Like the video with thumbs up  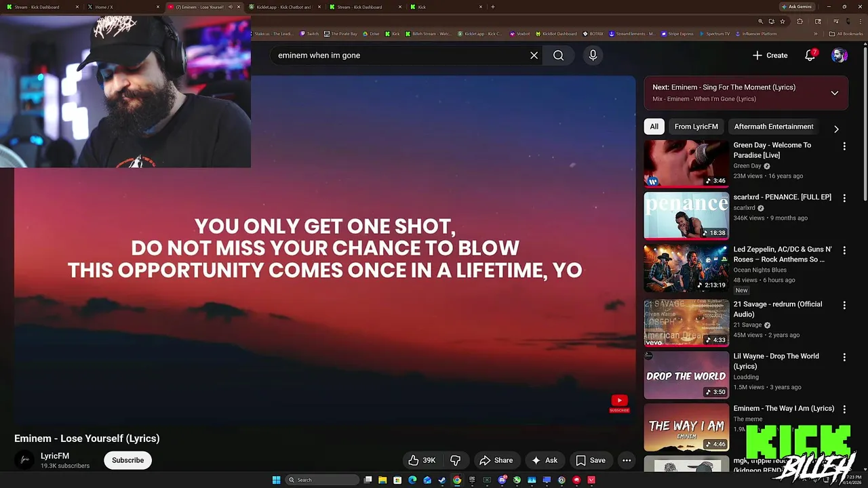[422, 460]
